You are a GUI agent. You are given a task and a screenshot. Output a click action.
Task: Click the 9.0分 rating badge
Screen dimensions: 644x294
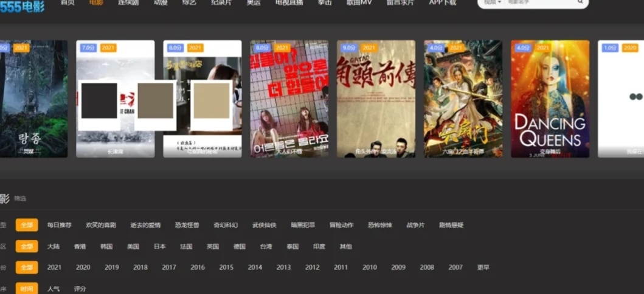point(348,47)
